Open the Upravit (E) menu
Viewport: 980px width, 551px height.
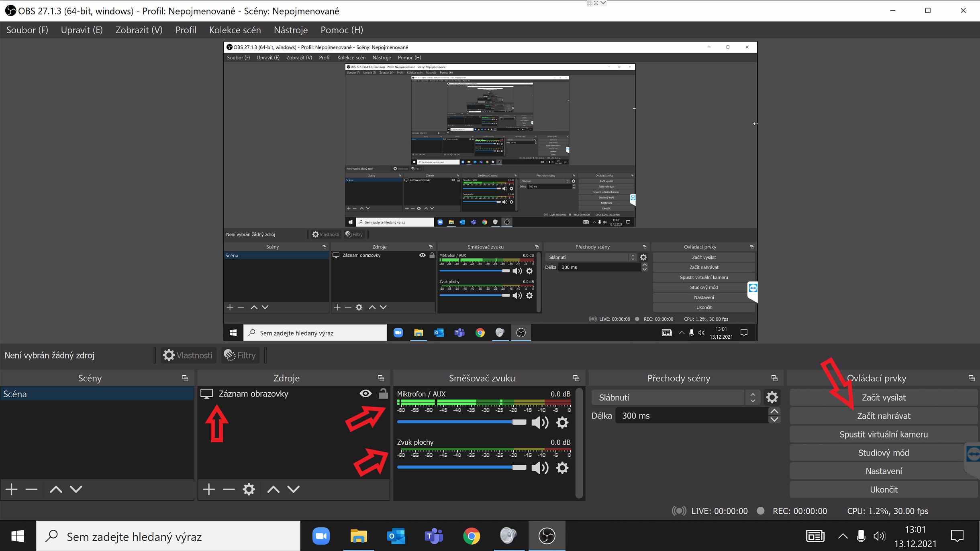pyautogui.click(x=82, y=30)
